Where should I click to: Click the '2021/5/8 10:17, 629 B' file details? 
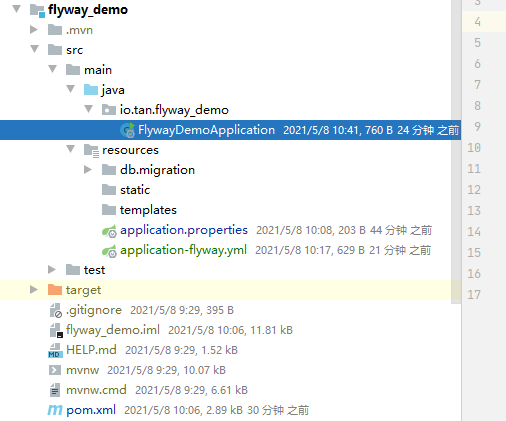(x=310, y=250)
